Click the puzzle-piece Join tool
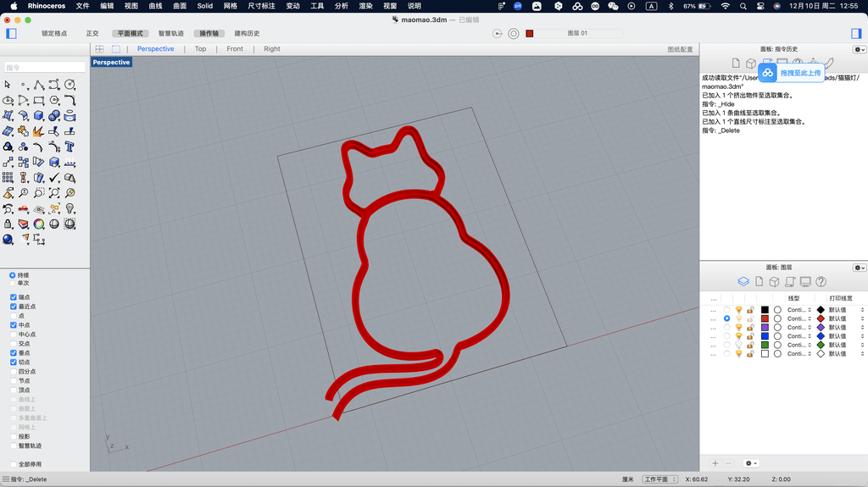The width and height of the screenshot is (868, 487). (23, 131)
